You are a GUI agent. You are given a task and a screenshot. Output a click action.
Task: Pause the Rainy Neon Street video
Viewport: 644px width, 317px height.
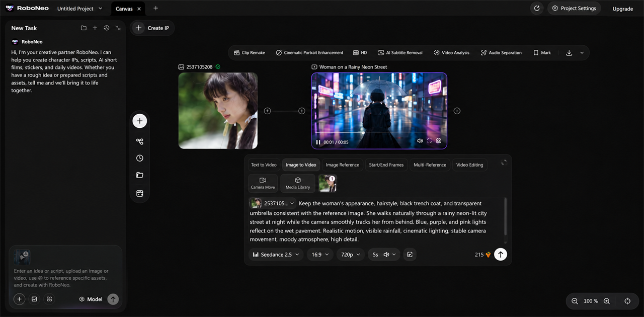318,142
